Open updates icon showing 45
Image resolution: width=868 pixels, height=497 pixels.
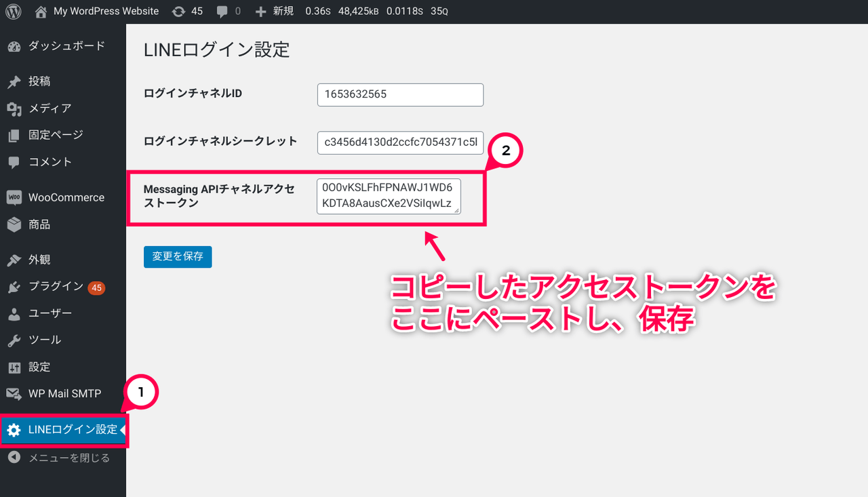[x=178, y=12]
